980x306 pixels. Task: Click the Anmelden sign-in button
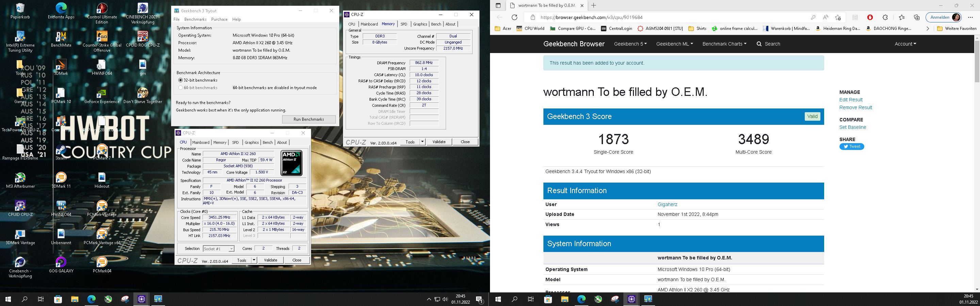[x=944, y=17]
